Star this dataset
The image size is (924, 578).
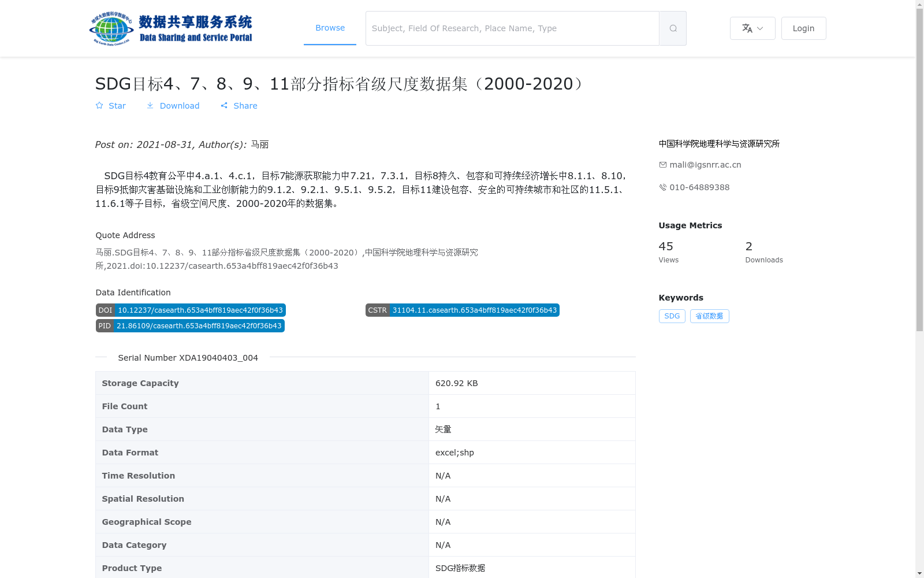[x=110, y=106]
